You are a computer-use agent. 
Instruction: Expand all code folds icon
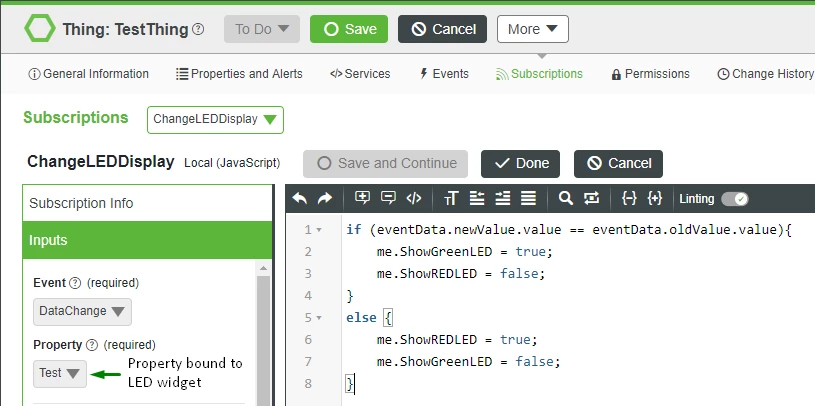tap(655, 198)
